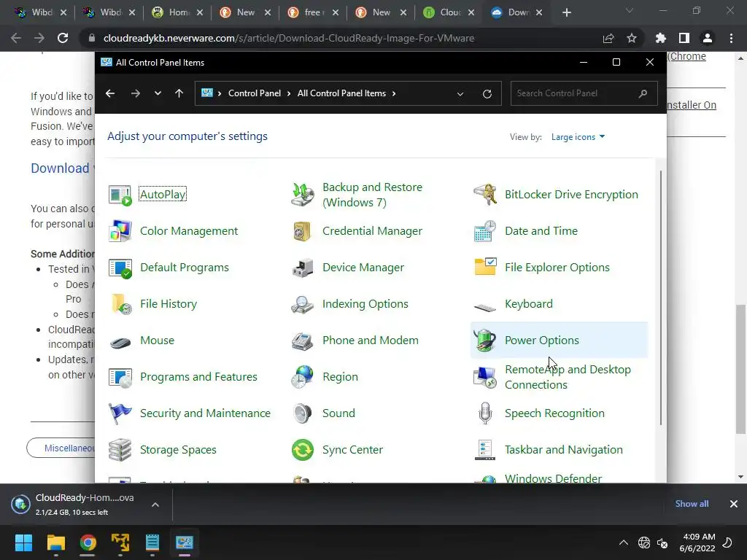Open the Backup and Restore icon
The height and width of the screenshot is (560, 747).
click(x=303, y=195)
